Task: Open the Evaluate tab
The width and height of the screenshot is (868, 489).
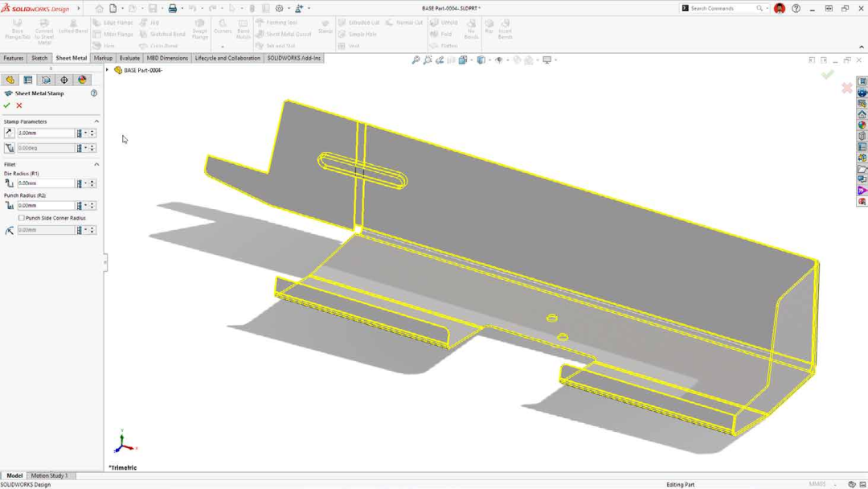Action: [129, 58]
